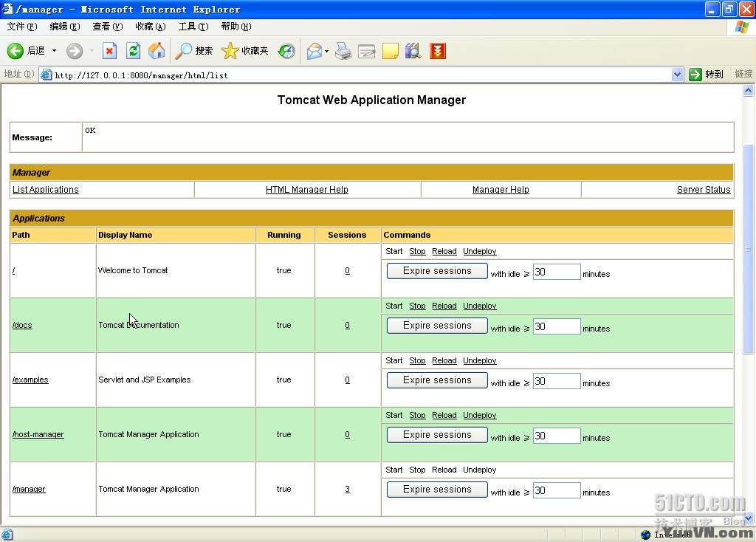Expand the Back button history dropdown arrow

tap(54, 51)
